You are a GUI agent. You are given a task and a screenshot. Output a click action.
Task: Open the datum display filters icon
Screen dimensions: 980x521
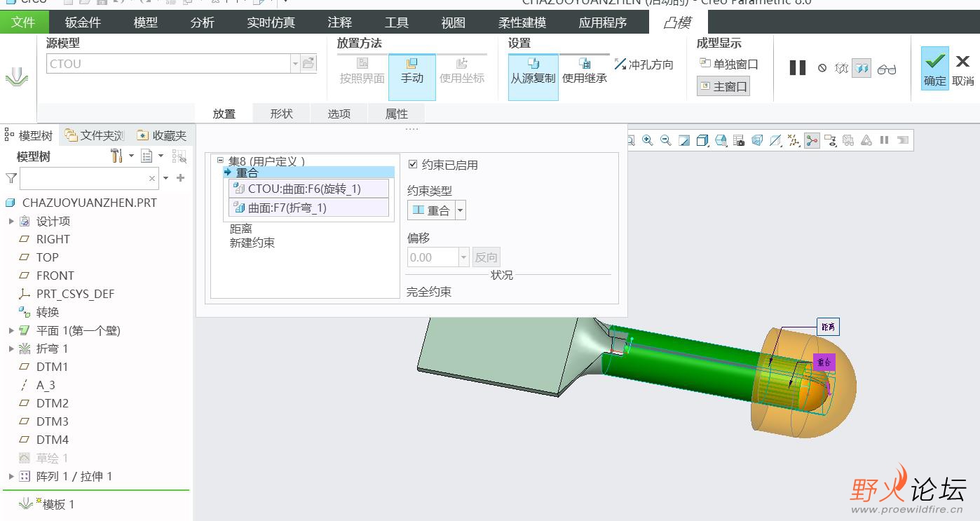tap(794, 140)
